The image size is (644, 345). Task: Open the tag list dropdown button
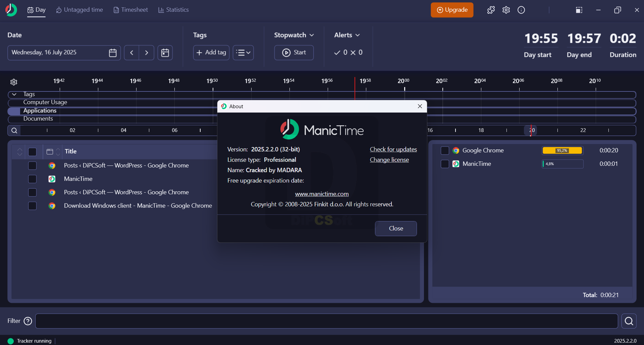point(243,53)
